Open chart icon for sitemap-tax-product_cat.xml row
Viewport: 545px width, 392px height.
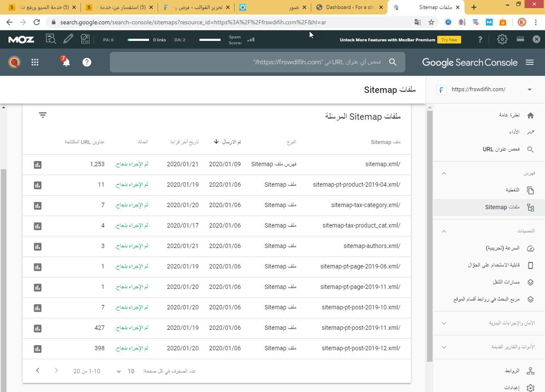click(38, 226)
